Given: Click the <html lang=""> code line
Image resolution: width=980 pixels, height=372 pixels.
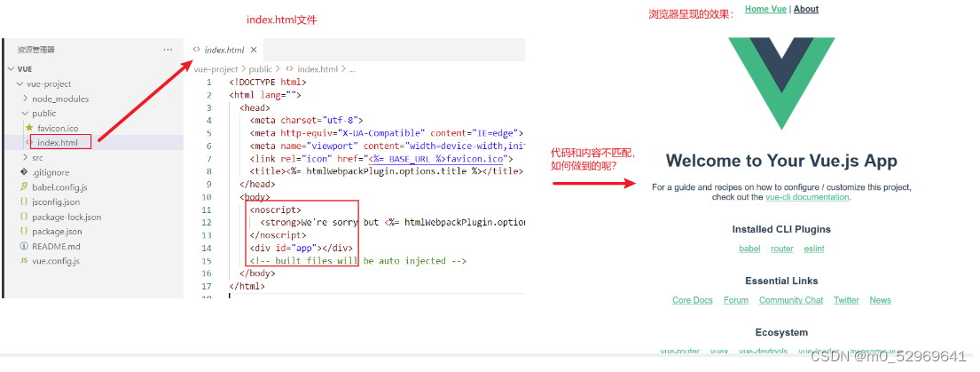Looking at the screenshot, I should (x=266, y=95).
